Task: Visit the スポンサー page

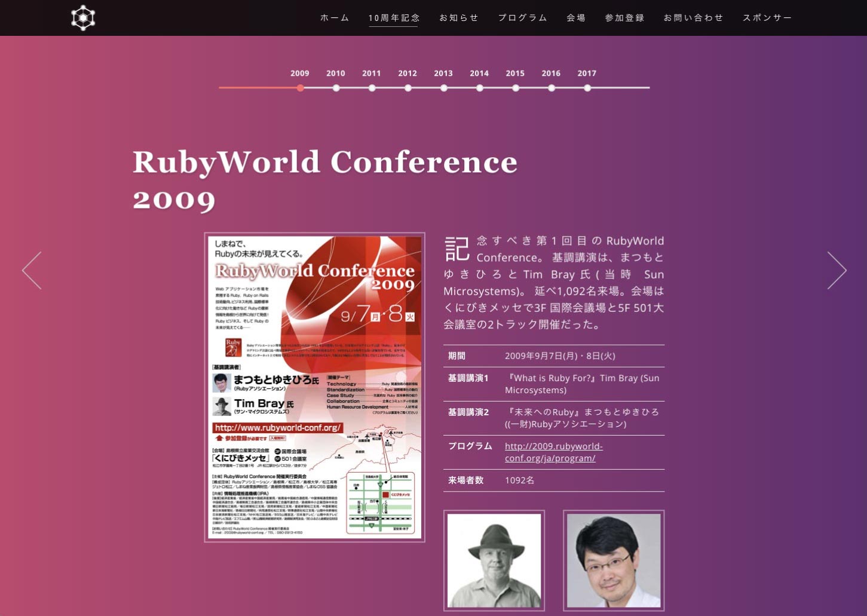Action: tap(767, 18)
